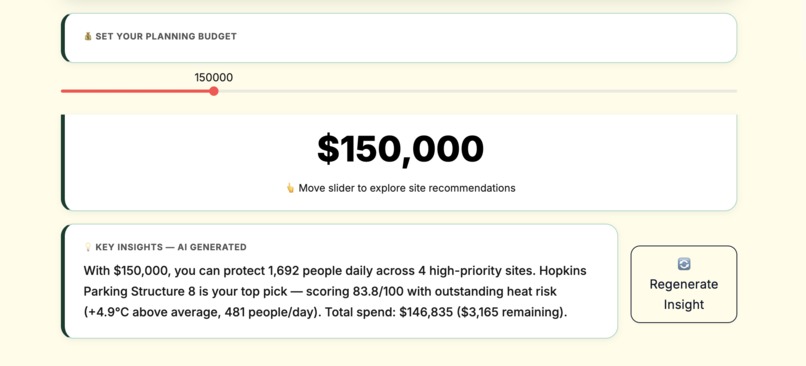
Task: Click the filled red part of the budget slider
Action: point(135,91)
